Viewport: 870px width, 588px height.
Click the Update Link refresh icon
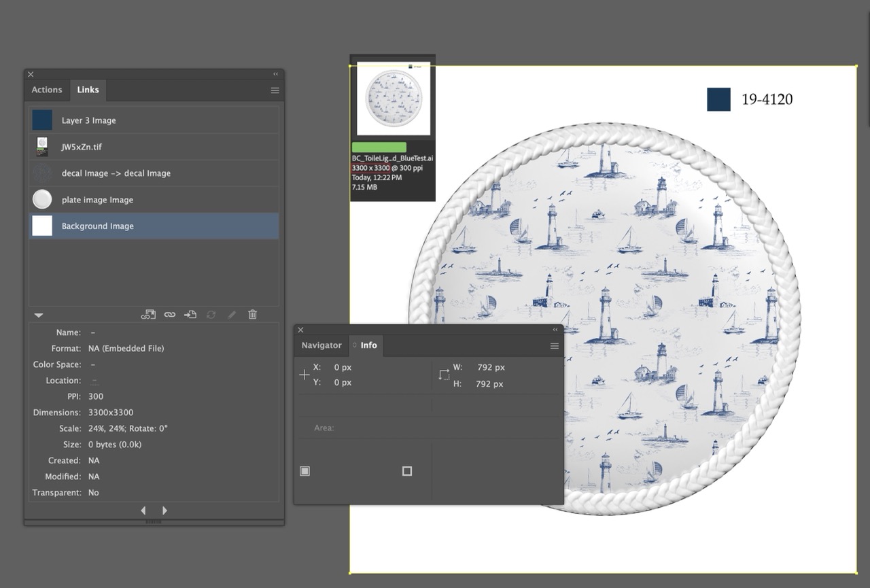pos(211,314)
